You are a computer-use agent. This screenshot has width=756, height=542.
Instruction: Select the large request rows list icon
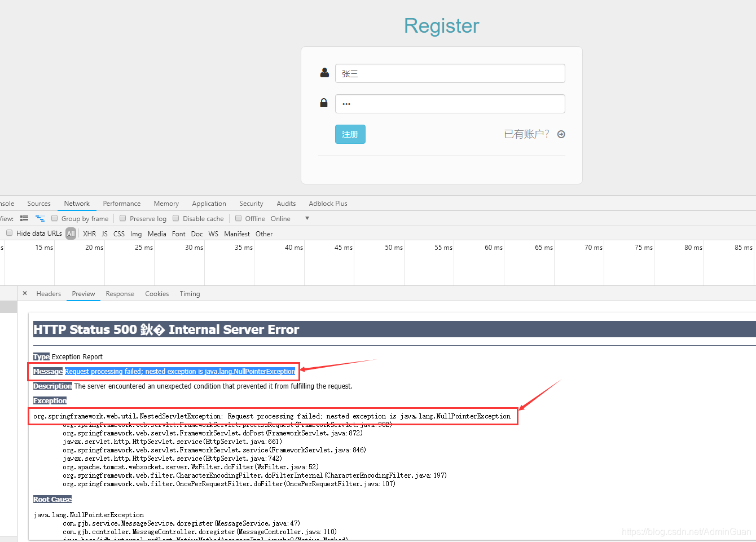click(24, 218)
